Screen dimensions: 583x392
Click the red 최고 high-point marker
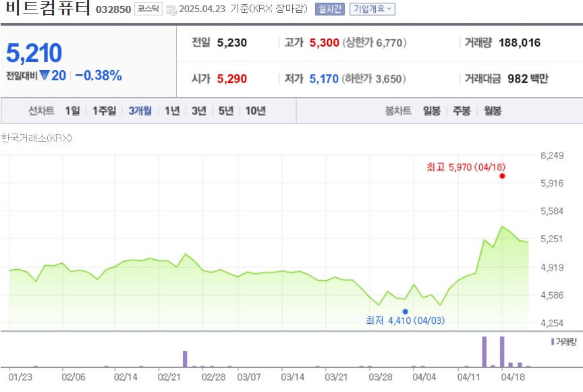coord(502,176)
